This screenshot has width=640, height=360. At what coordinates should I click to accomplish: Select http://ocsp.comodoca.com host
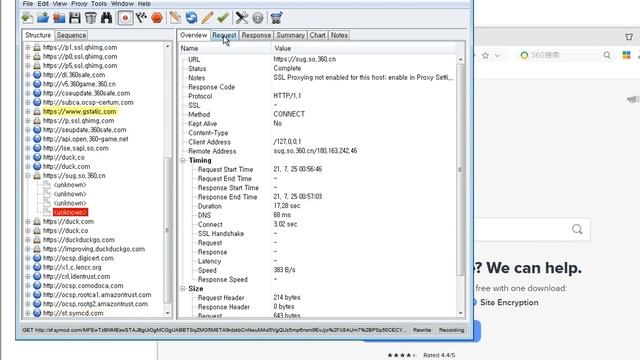(x=83, y=286)
